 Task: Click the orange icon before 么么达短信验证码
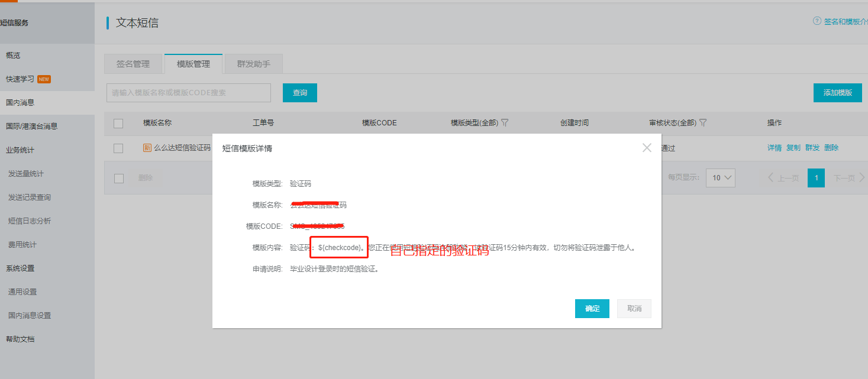(x=147, y=148)
